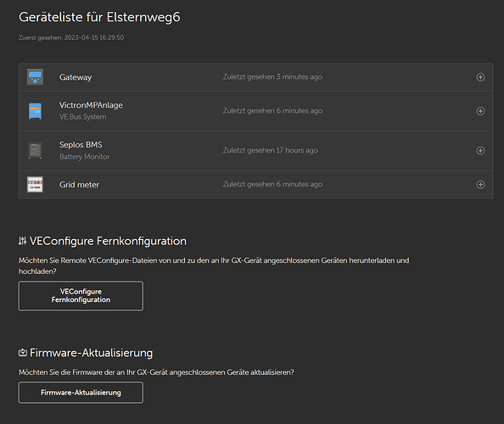
Task: Click the VEConfigure sliders heading icon
Action: [x=23, y=241]
